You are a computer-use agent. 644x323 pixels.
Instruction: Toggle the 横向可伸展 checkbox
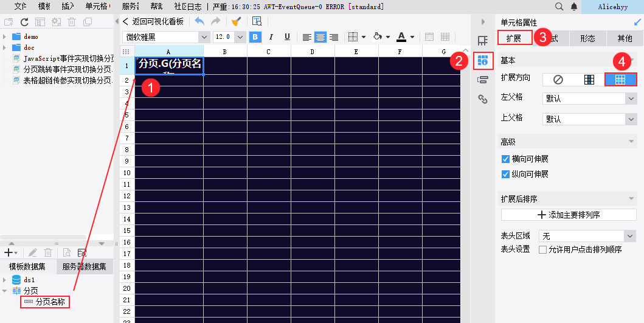(505, 159)
